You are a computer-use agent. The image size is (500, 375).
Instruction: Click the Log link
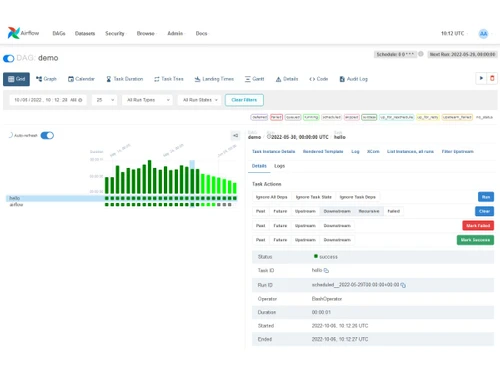tap(355, 151)
